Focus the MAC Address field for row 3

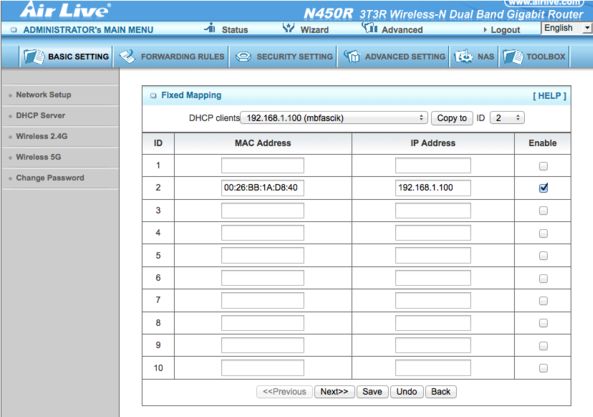262,211
